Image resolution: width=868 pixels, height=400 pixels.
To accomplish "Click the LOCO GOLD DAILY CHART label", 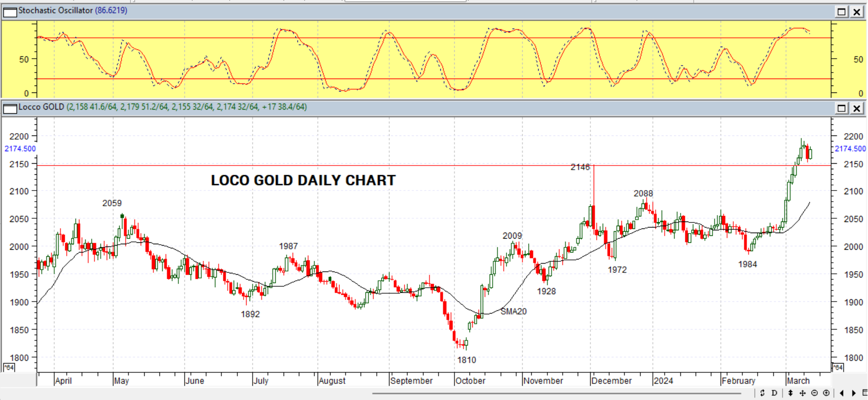I will pos(303,180).
